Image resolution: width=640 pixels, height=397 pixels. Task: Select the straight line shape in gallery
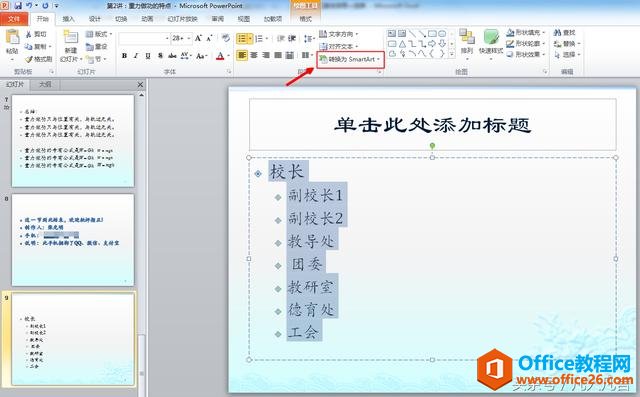click(412, 33)
